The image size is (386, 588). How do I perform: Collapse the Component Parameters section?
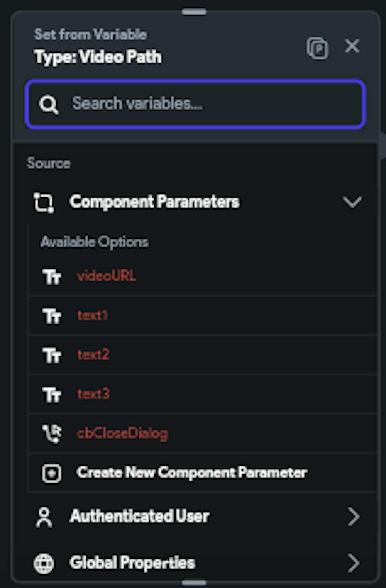(352, 202)
